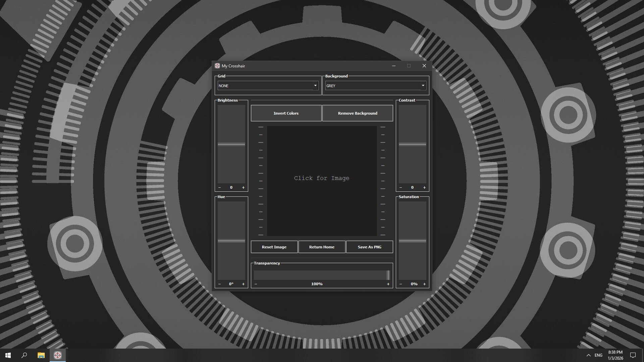Viewport: 644px width, 362px height.
Task: Reset the loaded image
Action: click(x=274, y=247)
